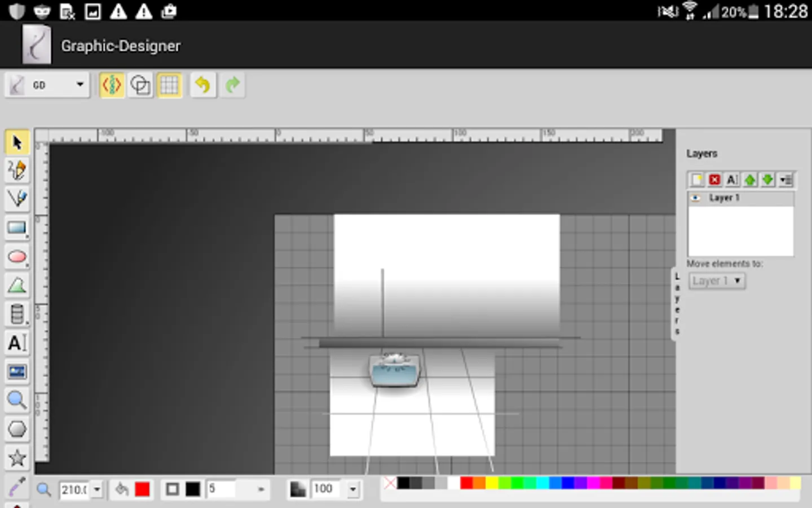Activate the text tool in the toolbox
The width and height of the screenshot is (812, 508).
coord(17,343)
